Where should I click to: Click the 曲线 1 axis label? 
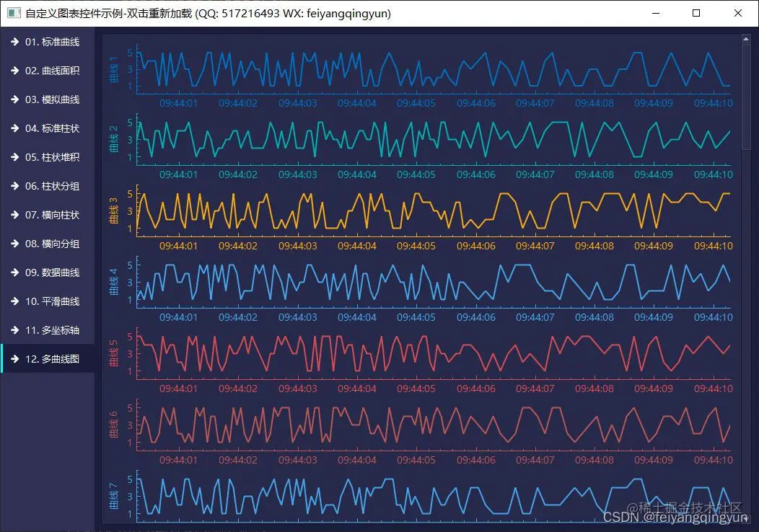click(x=114, y=69)
